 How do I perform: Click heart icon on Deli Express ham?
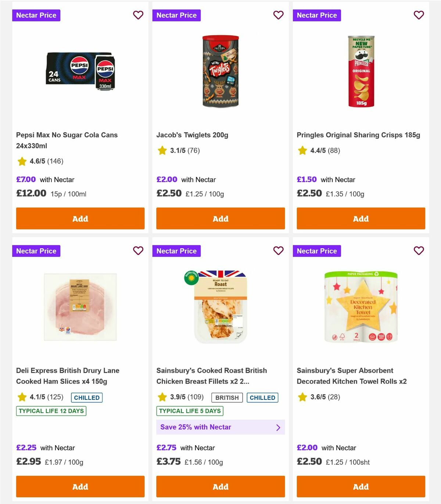[138, 251]
